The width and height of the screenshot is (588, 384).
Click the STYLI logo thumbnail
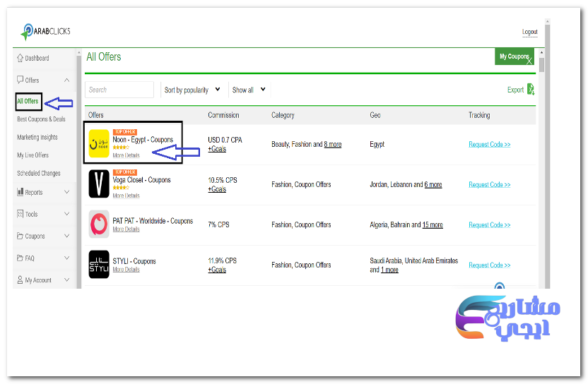click(x=99, y=264)
